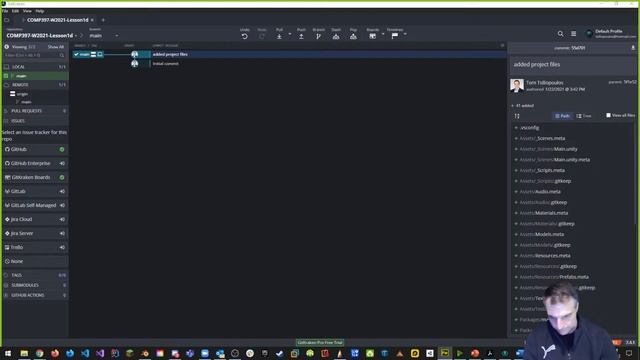Screen dimensions: 640x360
Task: Expand the PULL REQUESTS section
Action: pyautogui.click(x=34, y=111)
